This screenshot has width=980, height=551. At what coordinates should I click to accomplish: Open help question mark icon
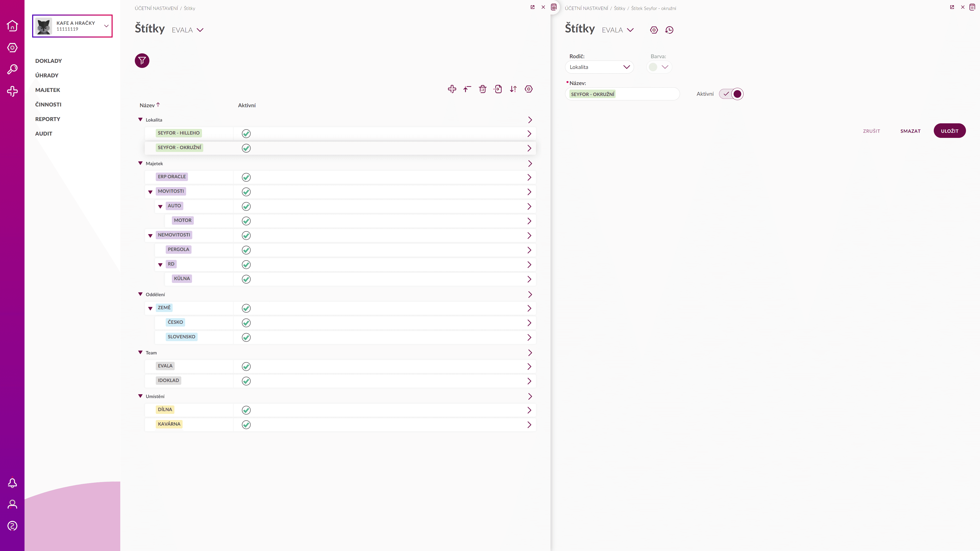coord(12,526)
